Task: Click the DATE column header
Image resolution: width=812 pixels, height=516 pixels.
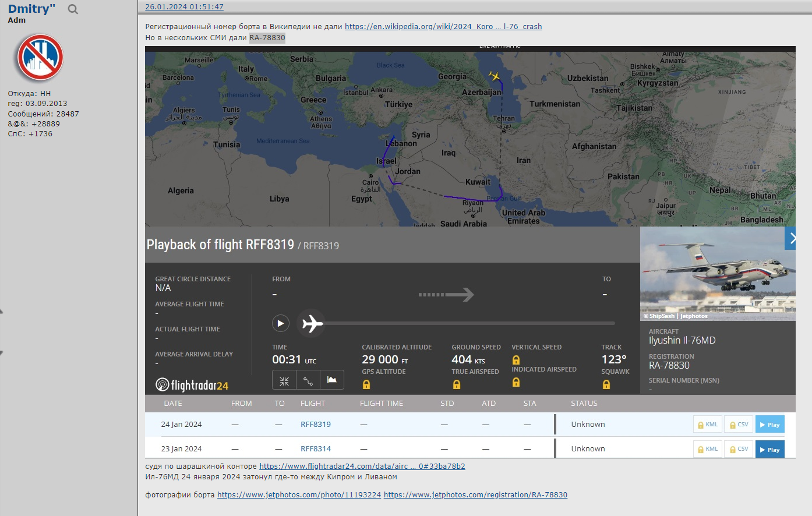Action: [x=173, y=404]
